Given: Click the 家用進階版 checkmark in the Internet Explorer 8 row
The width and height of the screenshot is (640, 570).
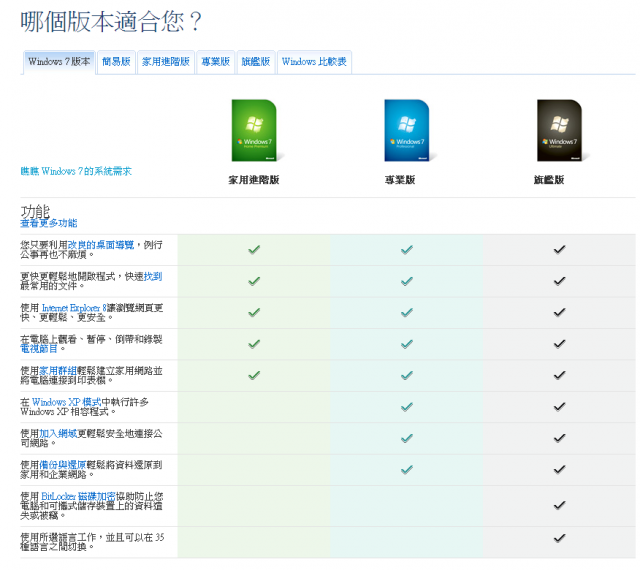Looking at the screenshot, I should [254, 312].
